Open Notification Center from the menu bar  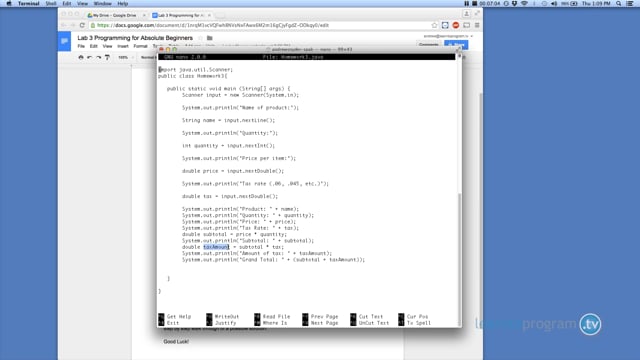[x=630, y=3]
